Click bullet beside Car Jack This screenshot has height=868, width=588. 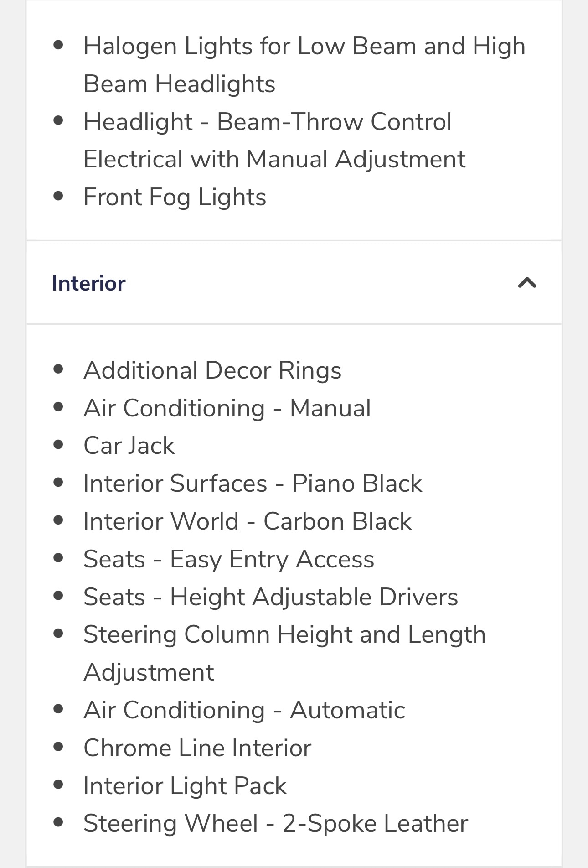pos(58,444)
